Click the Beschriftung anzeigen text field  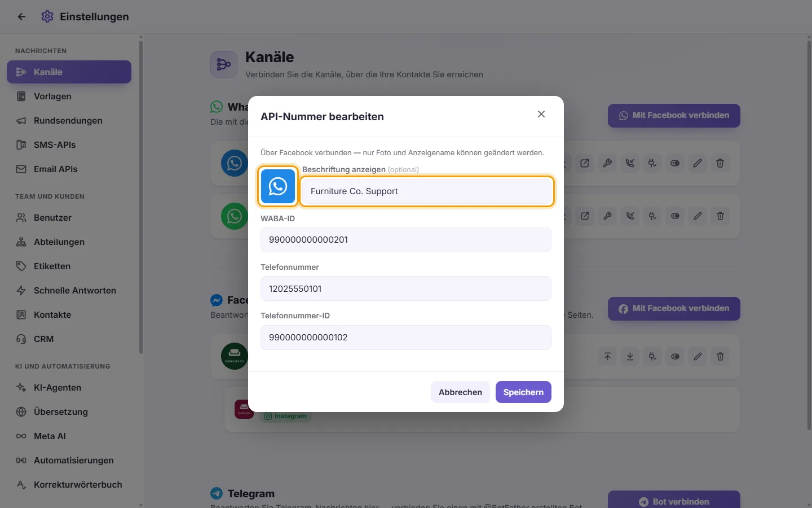coord(427,191)
